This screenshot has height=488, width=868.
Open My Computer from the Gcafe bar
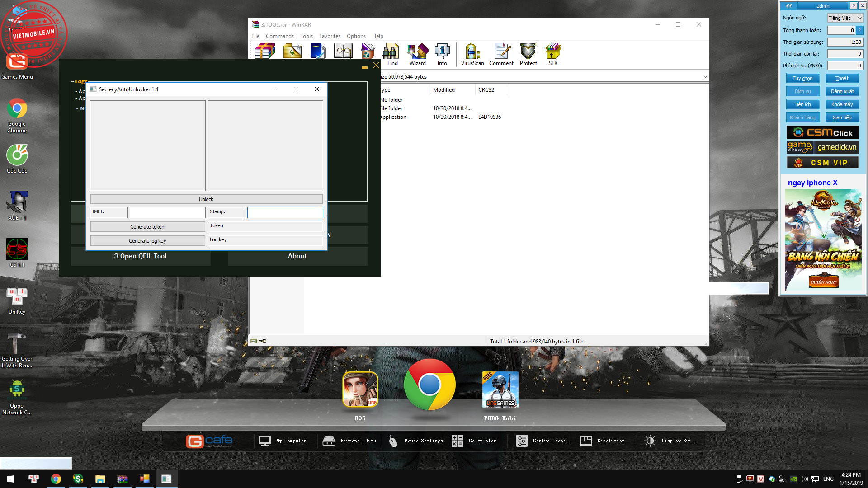coord(283,441)
